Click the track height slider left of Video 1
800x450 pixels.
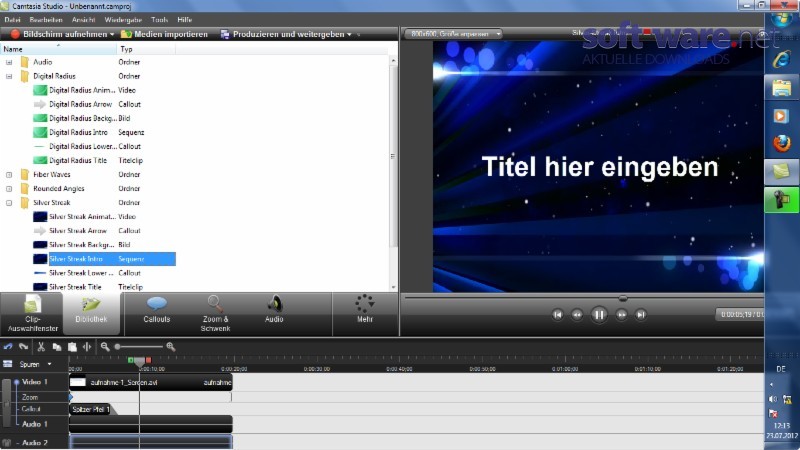(6, 403)
